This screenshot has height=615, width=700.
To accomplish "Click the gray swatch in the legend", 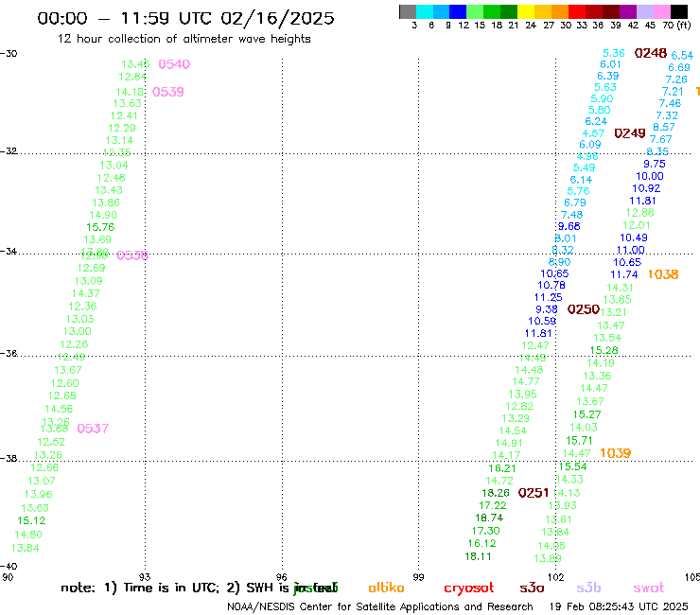I will pyautogui.click(x=408, y=11).
